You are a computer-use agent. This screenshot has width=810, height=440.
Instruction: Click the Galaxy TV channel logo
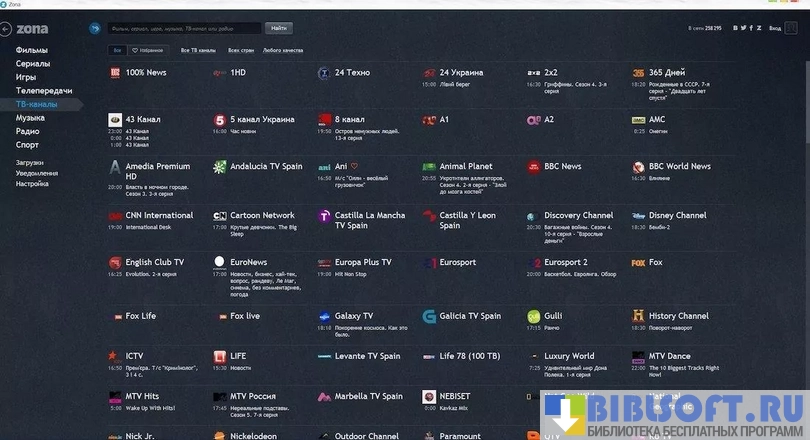point(324,317)
